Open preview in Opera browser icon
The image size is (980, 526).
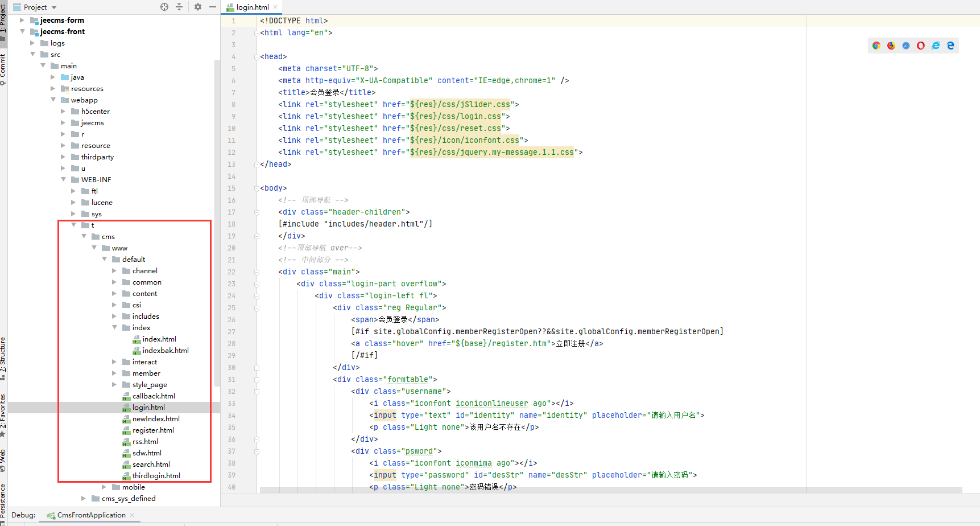(x=920, y=46)
